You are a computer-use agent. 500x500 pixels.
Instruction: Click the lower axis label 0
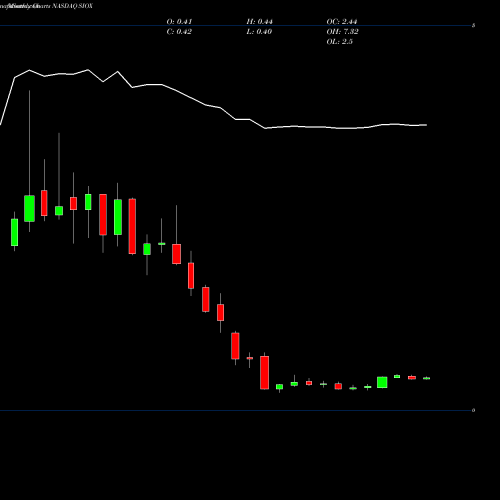(473, 410)
